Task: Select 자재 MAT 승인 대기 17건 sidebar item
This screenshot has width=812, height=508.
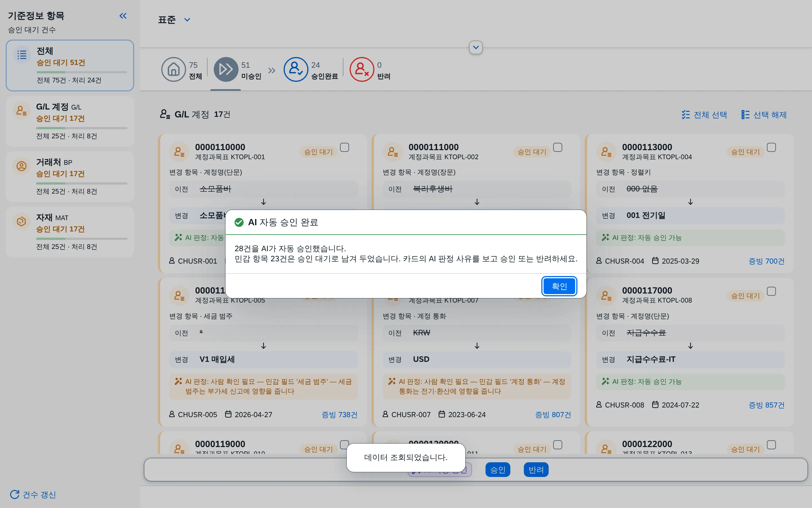Action: click(x=70, y=232)
